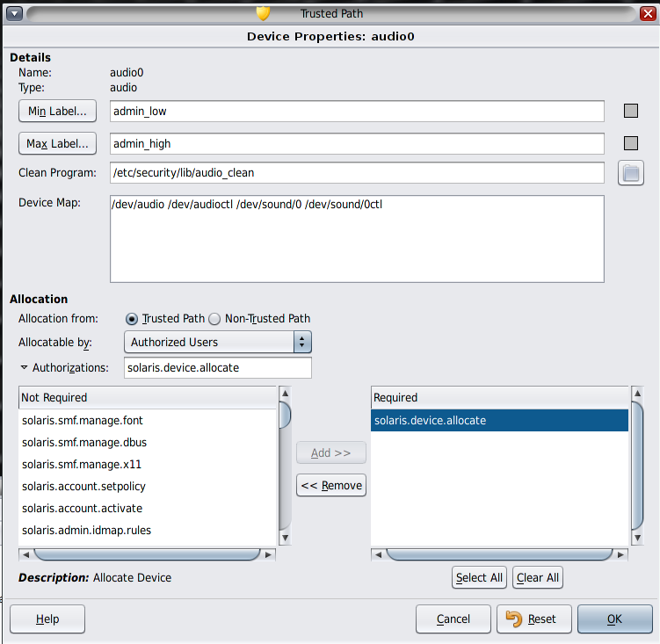Click the Add >> button
660x644 pixels.
coord(330,452)
